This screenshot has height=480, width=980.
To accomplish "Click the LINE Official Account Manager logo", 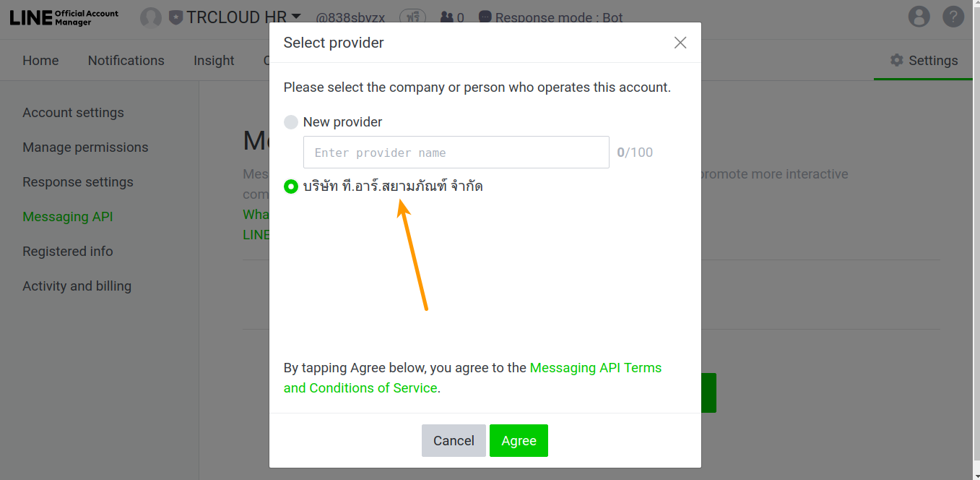I will (x=64, y=17).
